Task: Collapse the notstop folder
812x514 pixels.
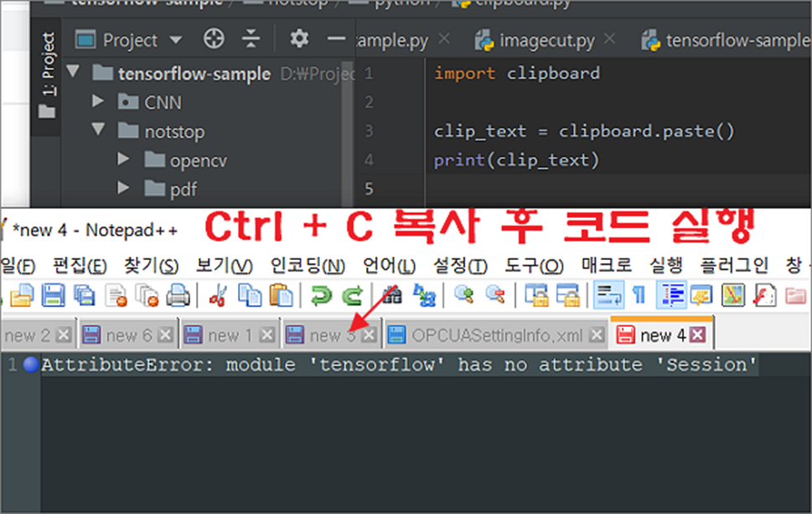Action: click(x=98, y=129)
